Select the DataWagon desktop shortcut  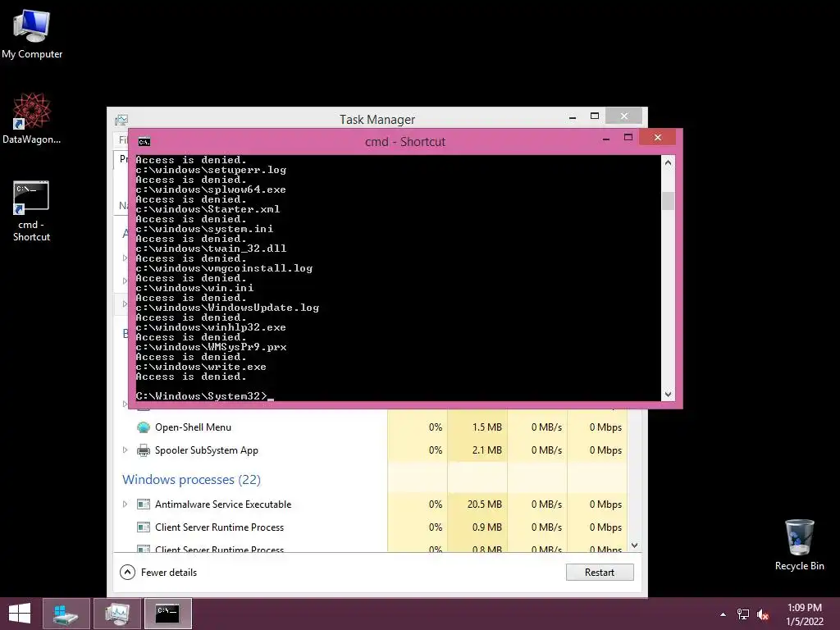pyautogui.click(x=32, y=118)
